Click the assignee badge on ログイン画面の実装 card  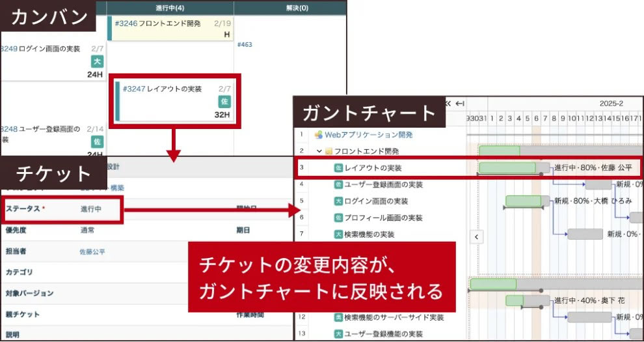97,61
